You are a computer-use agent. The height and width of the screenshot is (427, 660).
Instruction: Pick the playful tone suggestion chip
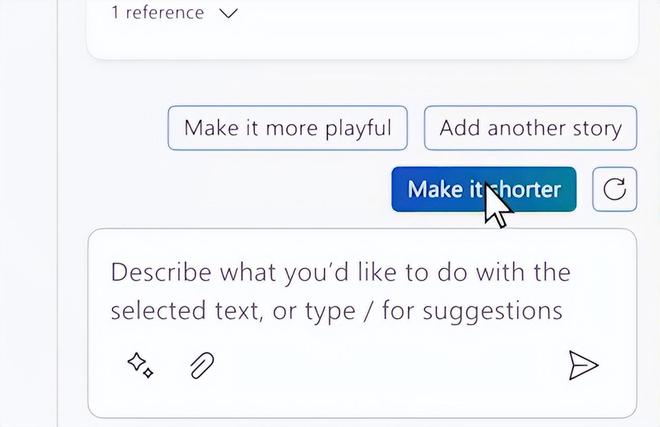coord(287,128)
